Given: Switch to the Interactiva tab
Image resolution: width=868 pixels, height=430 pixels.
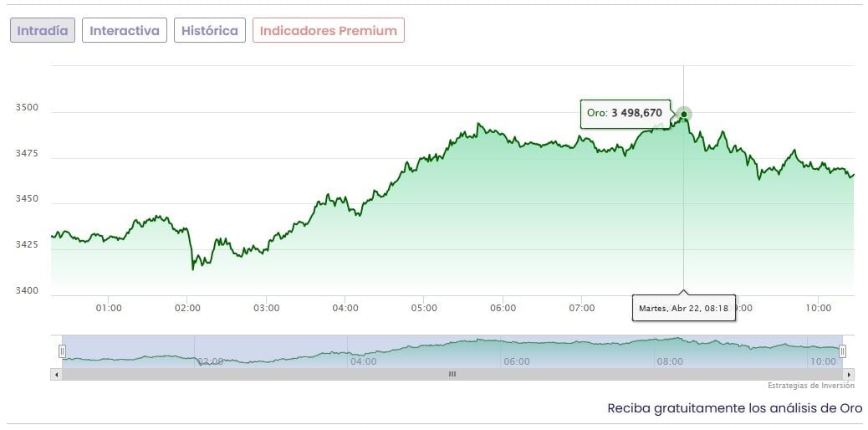Looking at the screenshot, I should (125, 31).
